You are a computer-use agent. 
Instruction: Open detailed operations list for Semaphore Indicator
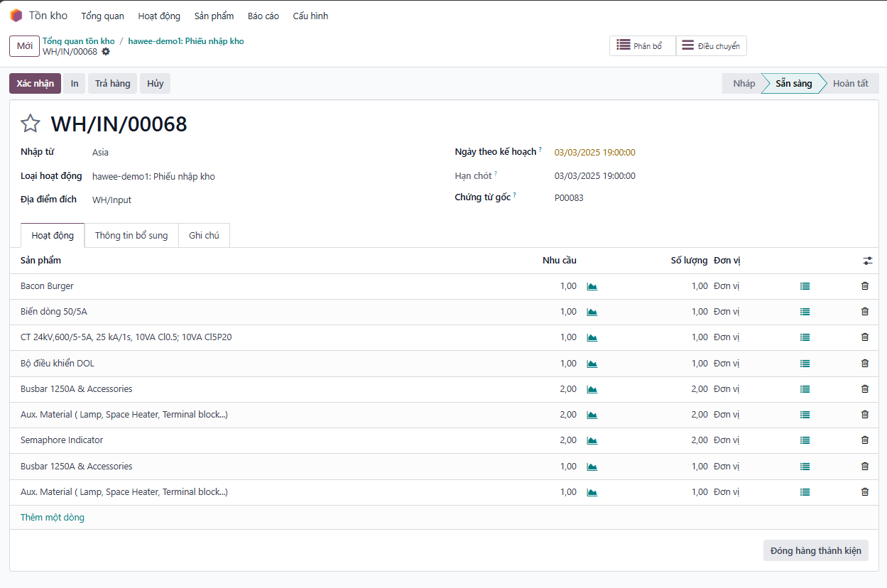click(805, 440)
